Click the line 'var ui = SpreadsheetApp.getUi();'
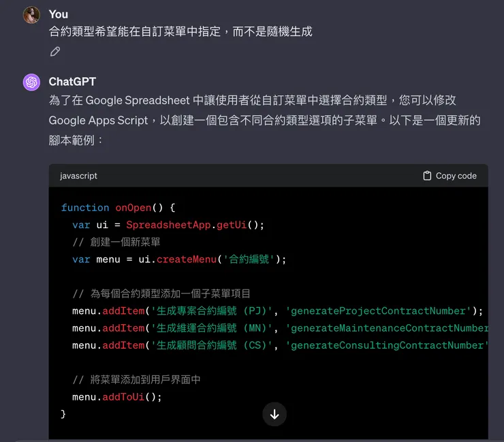This screenshot has width=504, height=442. pos(168,225)
